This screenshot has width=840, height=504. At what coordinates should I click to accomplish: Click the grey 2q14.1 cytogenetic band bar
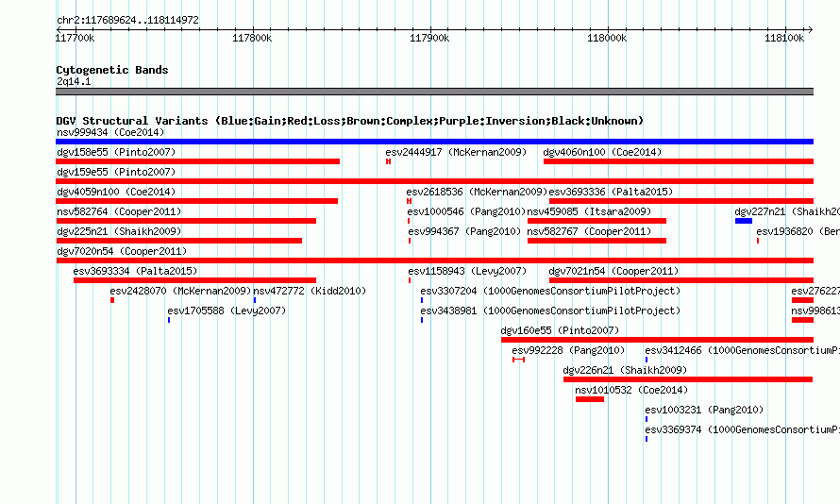coord(434,92)
